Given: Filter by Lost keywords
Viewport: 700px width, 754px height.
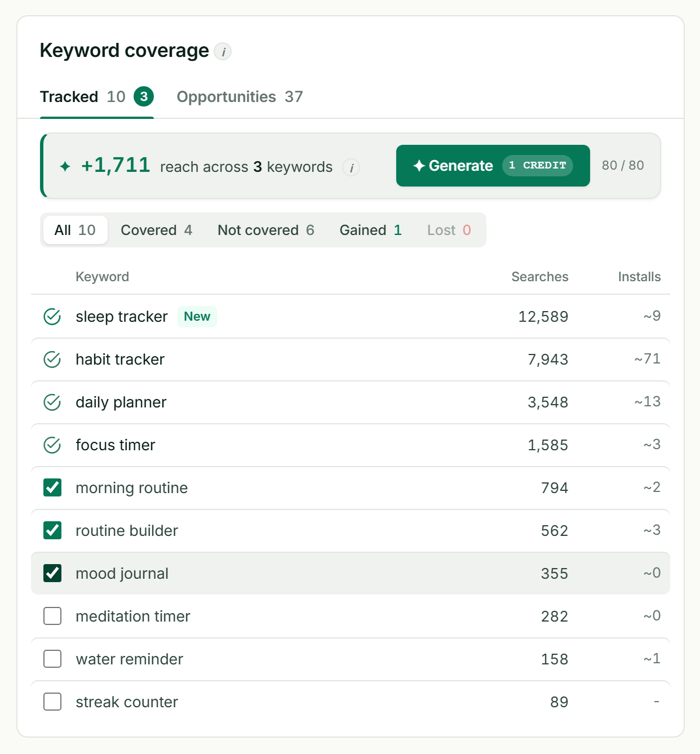Looking at the screenshot, I should tap(449, 230).
